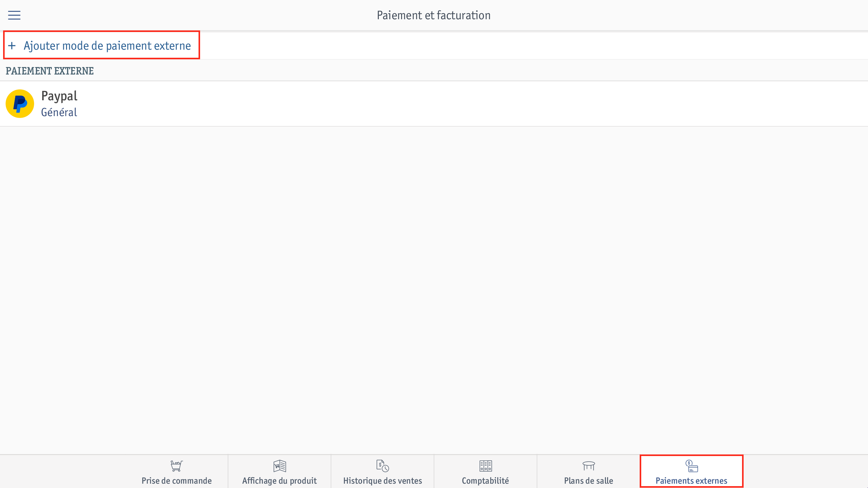Click the external payments card icon
868x488 pixels.
pos(691,466)
